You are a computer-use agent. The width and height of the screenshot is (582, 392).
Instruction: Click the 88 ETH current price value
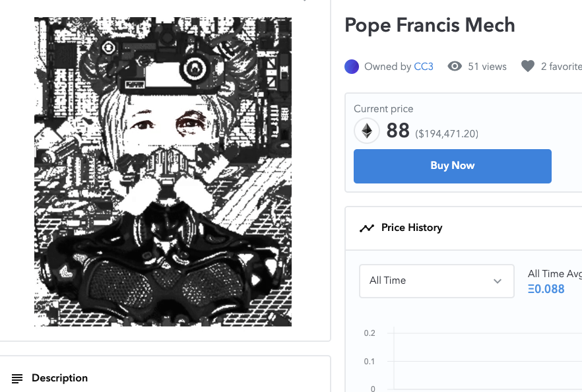point(398,131)
